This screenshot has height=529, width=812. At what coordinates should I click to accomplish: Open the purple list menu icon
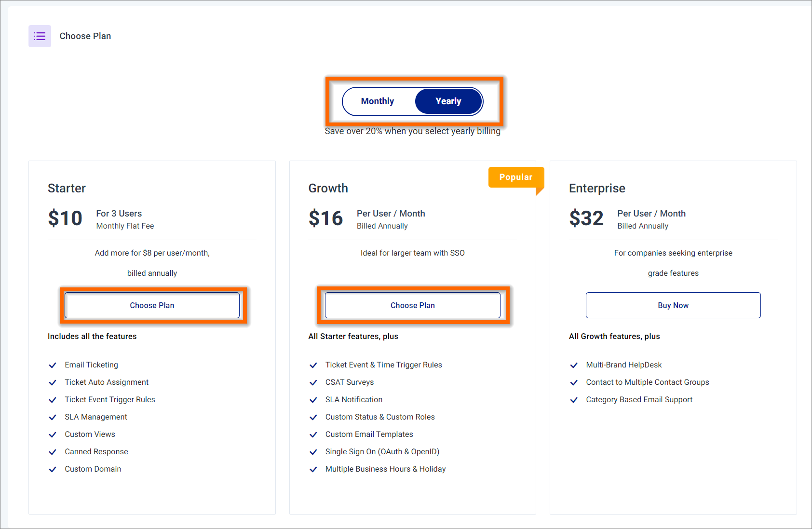tap(40, 36)
